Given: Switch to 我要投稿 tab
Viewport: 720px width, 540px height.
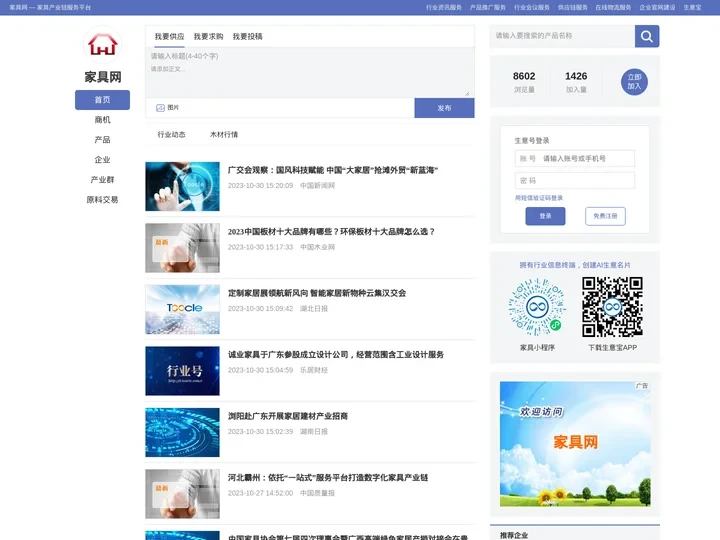Looking at the screenshot, I should [x=248, y=36].
